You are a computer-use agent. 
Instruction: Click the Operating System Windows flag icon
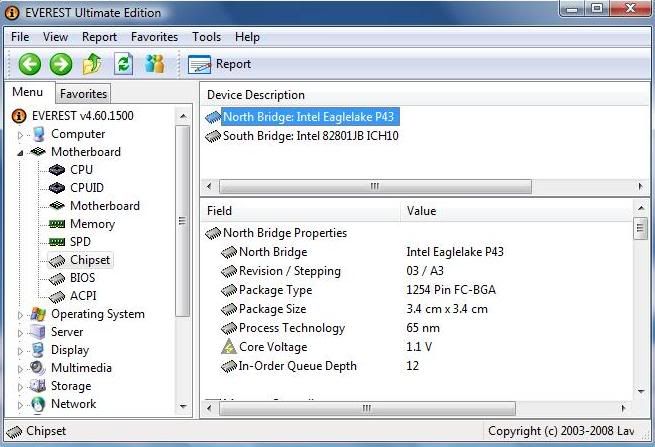point(38,314)
